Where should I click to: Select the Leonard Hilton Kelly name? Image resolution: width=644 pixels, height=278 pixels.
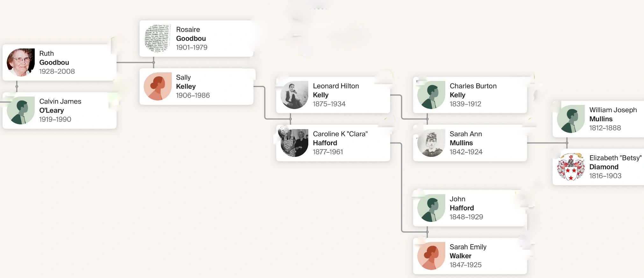coord(336,91)
